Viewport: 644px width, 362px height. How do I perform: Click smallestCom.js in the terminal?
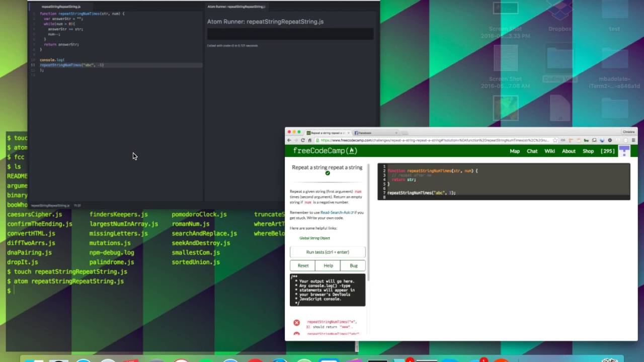click(196, 252)
